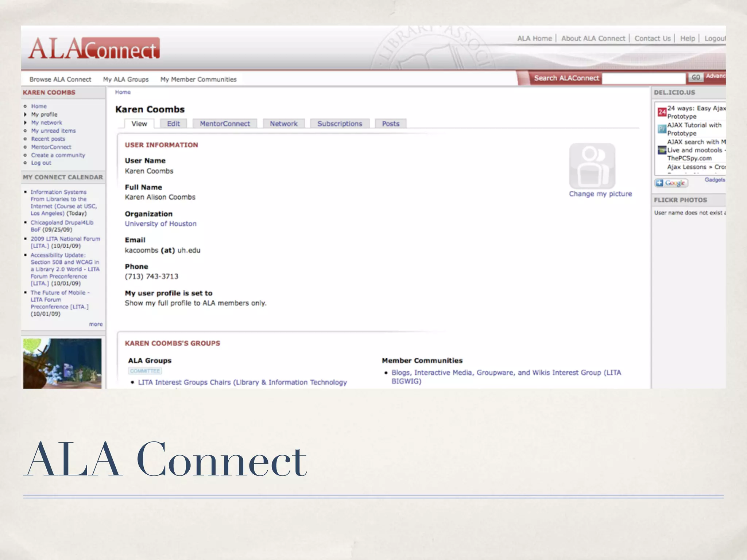Switch to the Edit tab
The height and width of the screenshot is (560, 747).
(173, 124)
